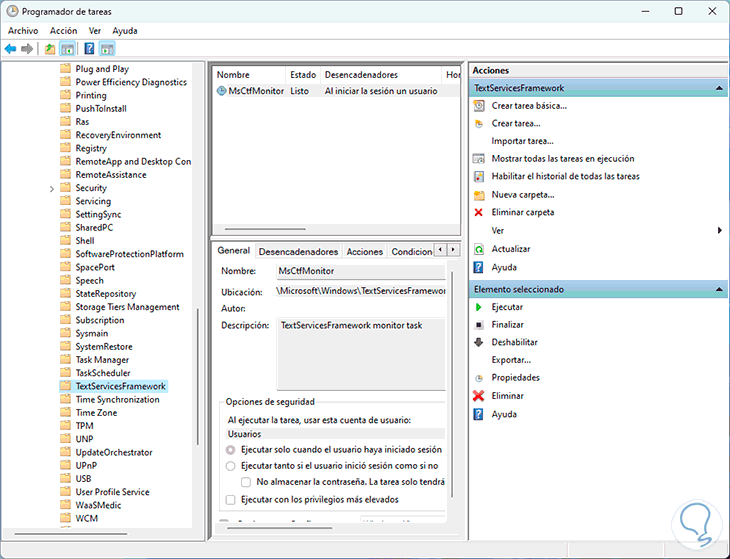Viewport: 730px width, 559px height.
Task: Toggle the show/hide console tree toolbar icon
Action: 68,49
